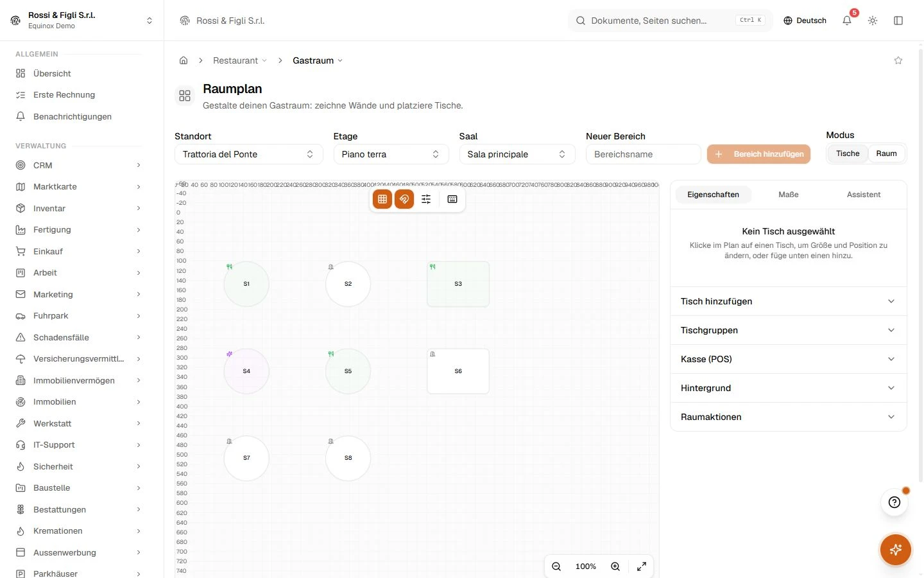Zoom in on the floor plan
Viewport: 924px width, 578px height.
[x=615, y=566]
